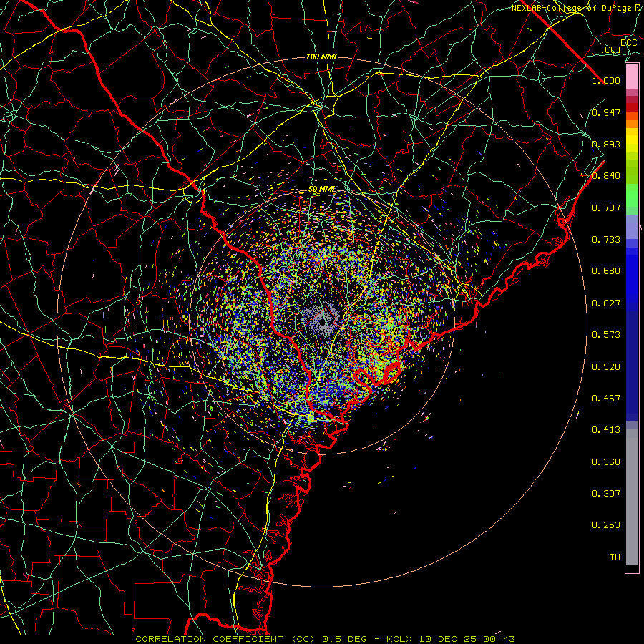Click the DCC label above the color bar
Viewport: 644px width, 644px height.
pos(629,43)
